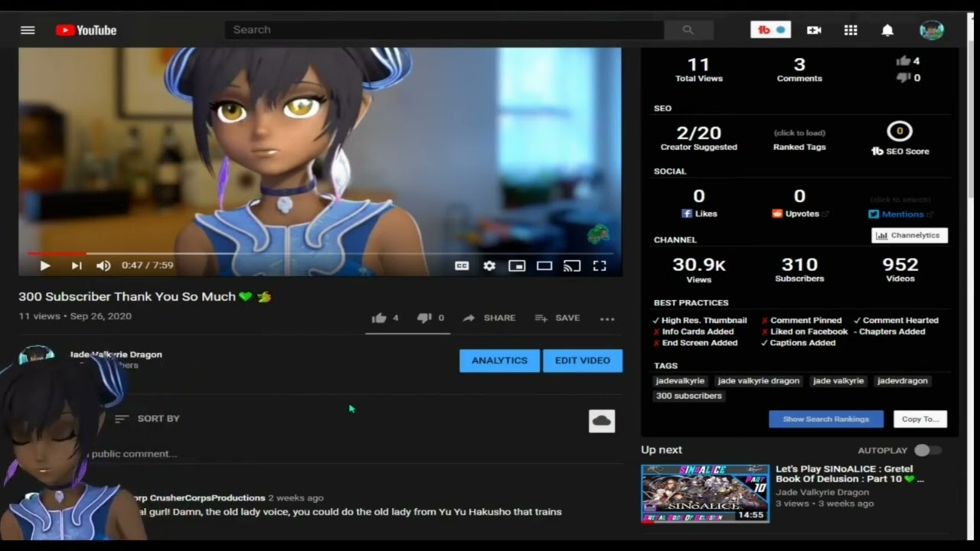Open the SINoALICE Up next thumbnail
Viewport: 980px width, 551px height.
705,494
